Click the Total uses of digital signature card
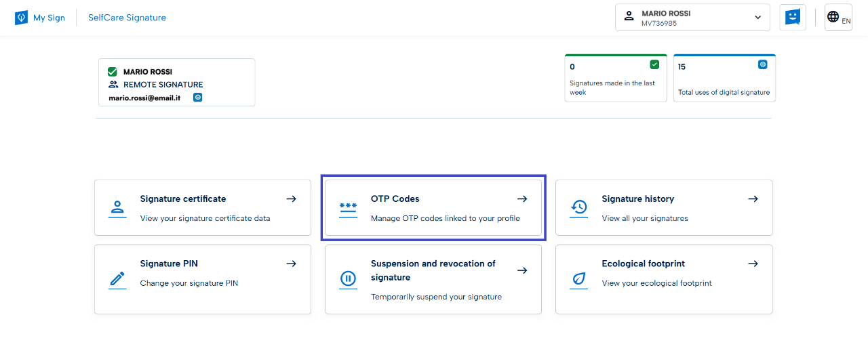Viewport: 868px width, 355px height. click(724, 79)
